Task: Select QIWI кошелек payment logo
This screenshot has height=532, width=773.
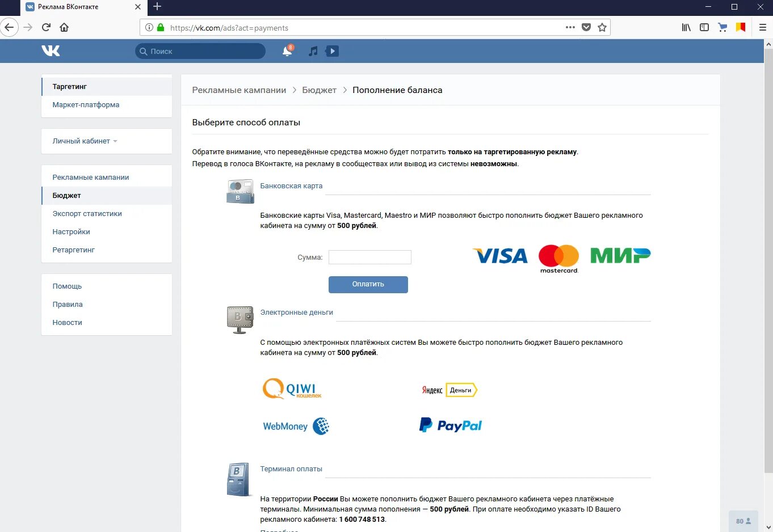Action: (x=292, y=389)
